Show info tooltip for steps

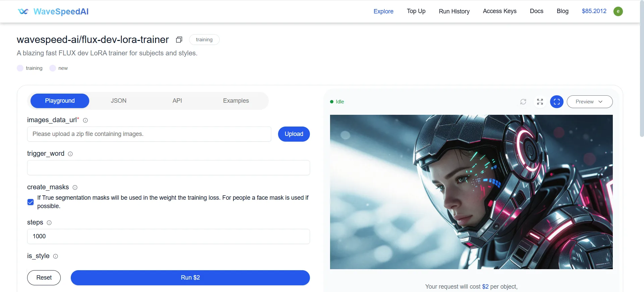tap(49, 223)
